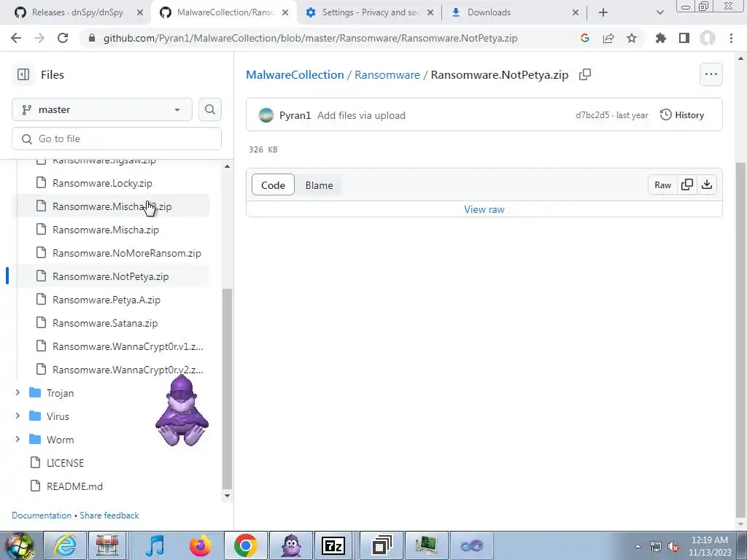The image size is (747, 560).
Task: Open Pyran1 author link
Action: [295, 115]
